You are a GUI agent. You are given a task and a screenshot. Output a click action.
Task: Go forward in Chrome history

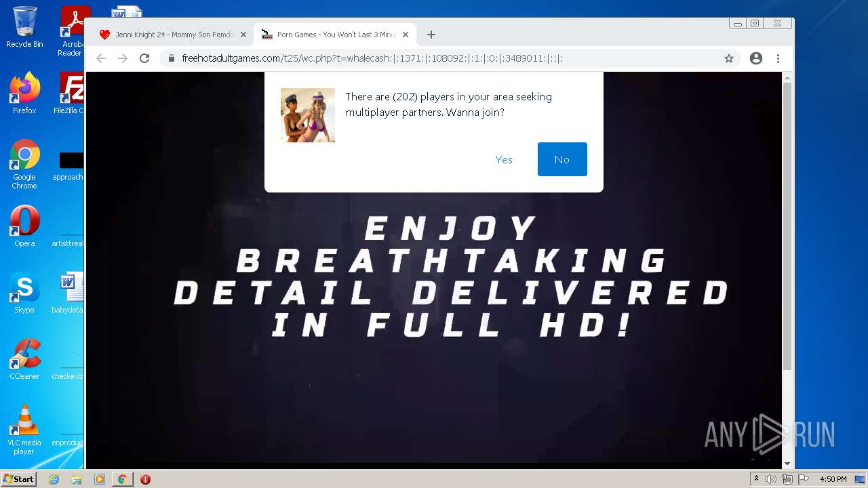123,58
